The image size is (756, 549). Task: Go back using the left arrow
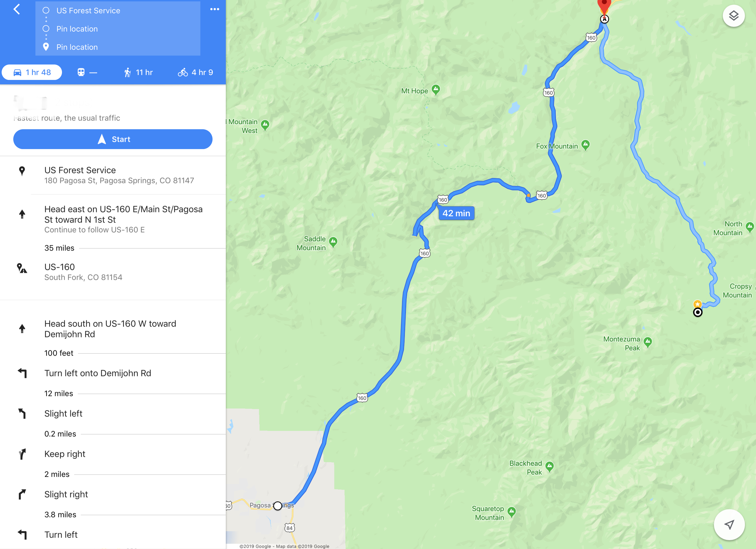click(x=17, y=9)
